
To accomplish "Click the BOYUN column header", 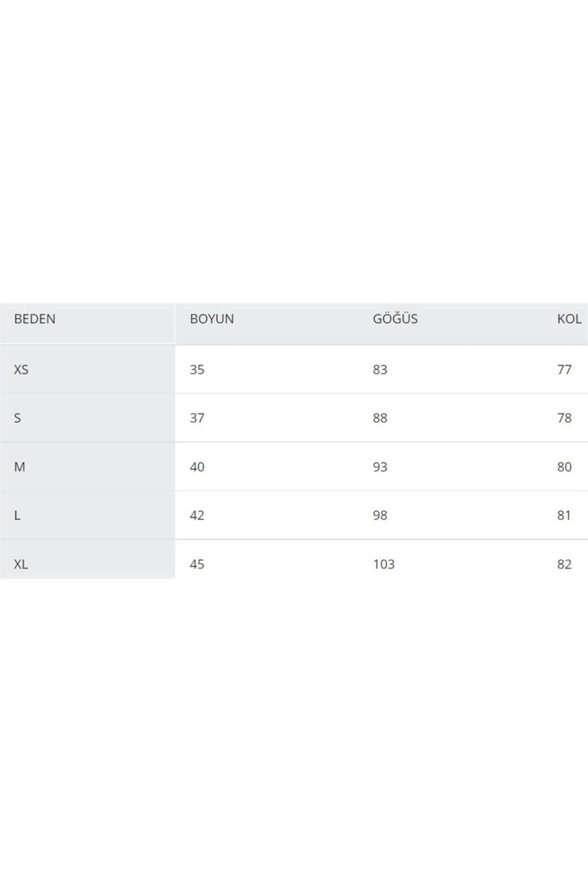I will tap(212, 319).
